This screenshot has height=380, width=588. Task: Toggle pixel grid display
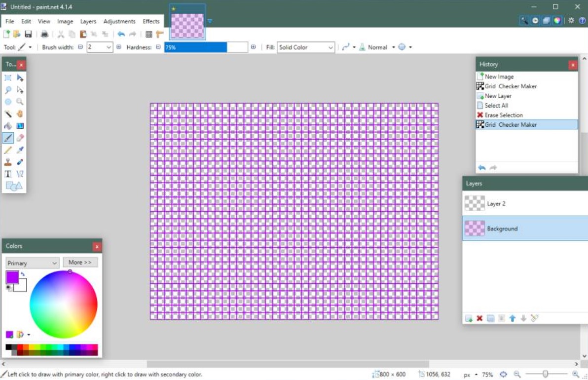149,34
